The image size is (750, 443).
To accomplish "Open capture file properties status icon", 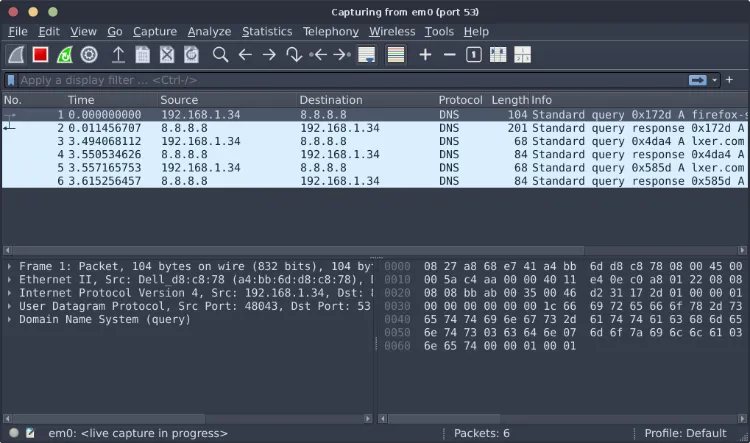I will point(30,433).
